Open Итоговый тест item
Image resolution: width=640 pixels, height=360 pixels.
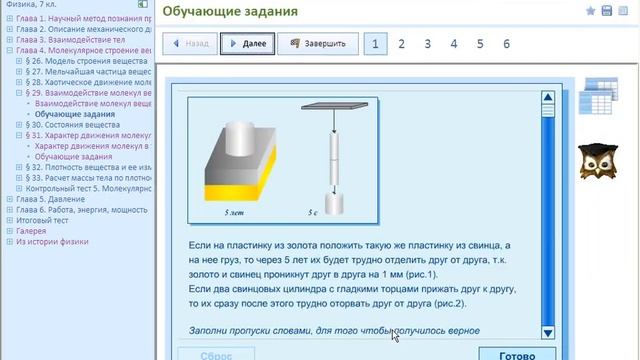42,220
